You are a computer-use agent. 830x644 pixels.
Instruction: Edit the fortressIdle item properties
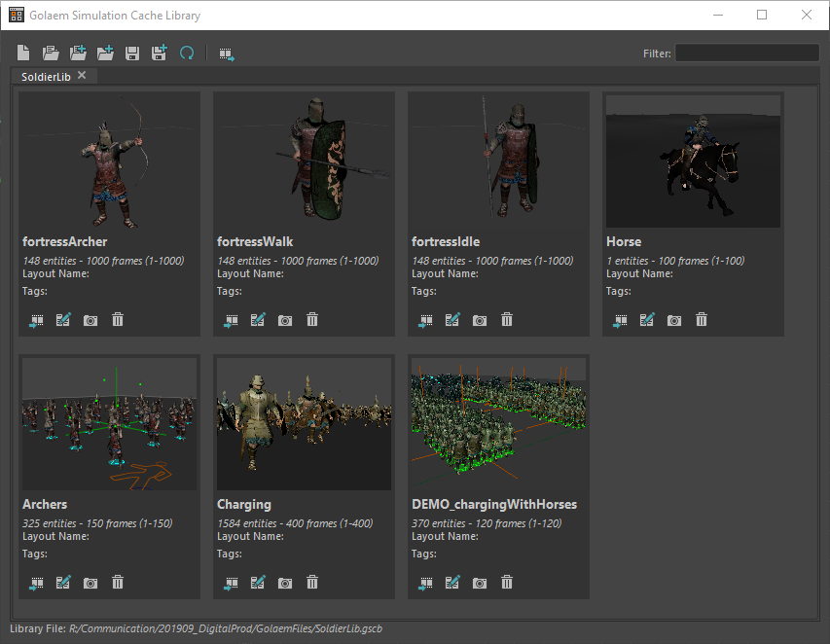point(452,319)
